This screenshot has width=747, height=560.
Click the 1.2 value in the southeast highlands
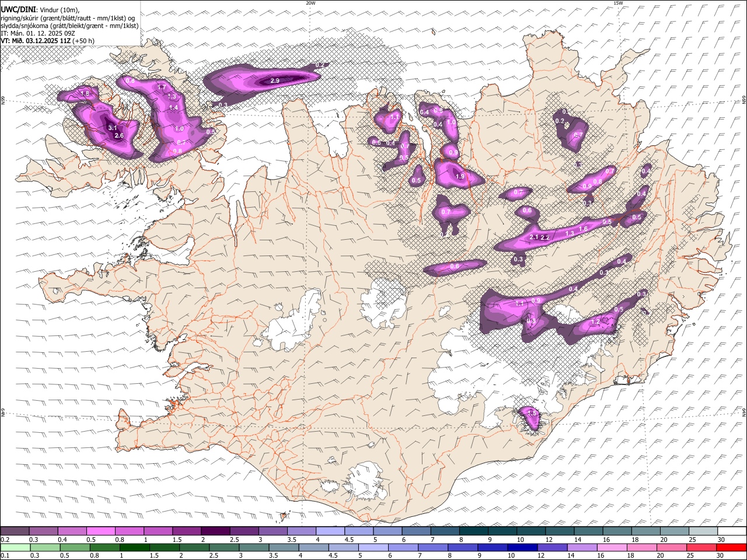(596, 322)
